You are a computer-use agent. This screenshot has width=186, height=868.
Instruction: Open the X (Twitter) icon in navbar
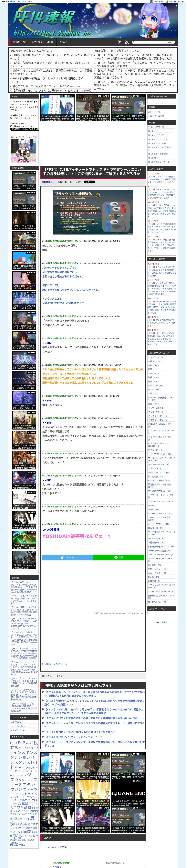(x=120, y=42)
